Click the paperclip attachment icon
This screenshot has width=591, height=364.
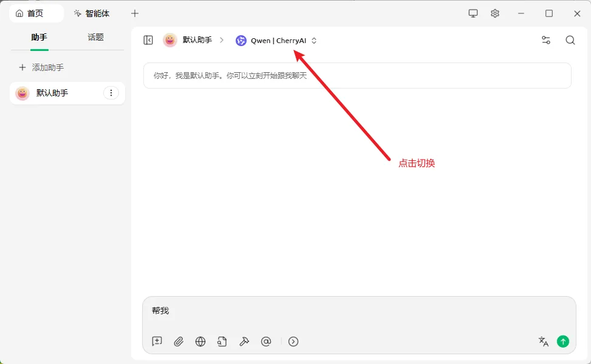click(179, 342)
